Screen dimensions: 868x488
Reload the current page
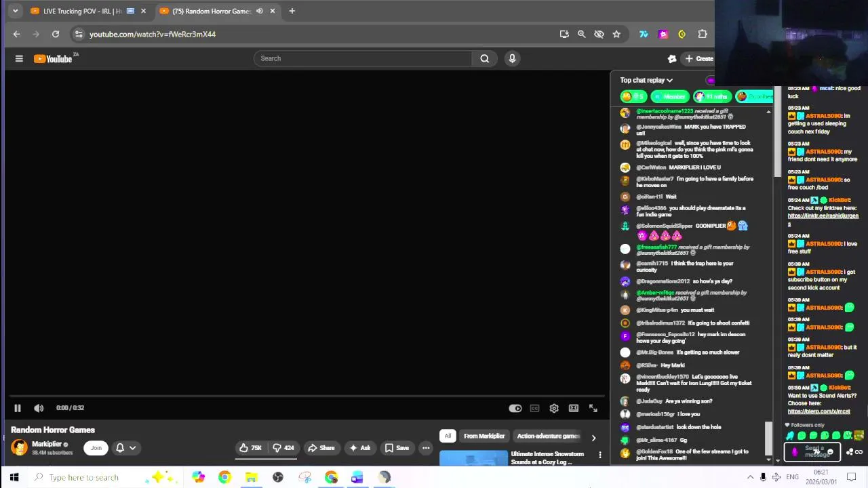tap(56, 34)
